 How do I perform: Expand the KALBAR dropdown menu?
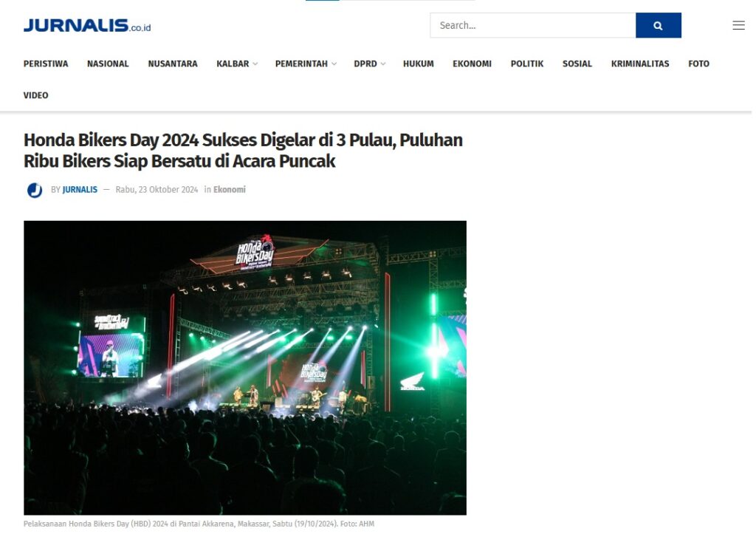[x=237, y=64]
